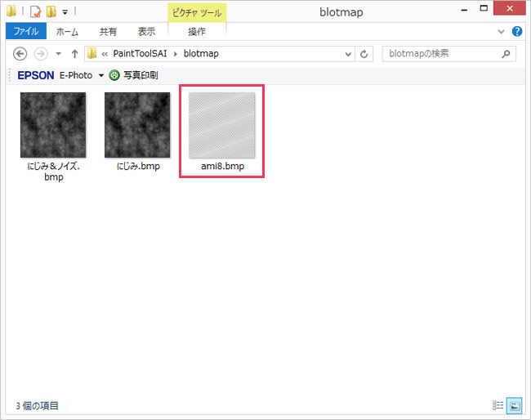Click the blotmap search field

441,54
